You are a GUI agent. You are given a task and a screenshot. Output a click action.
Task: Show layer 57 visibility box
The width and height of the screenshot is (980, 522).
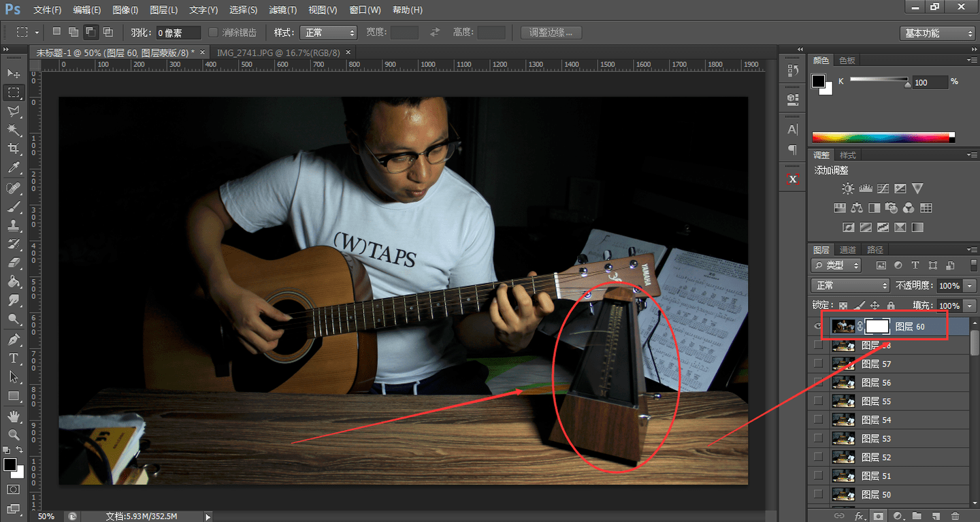[818, 364]
